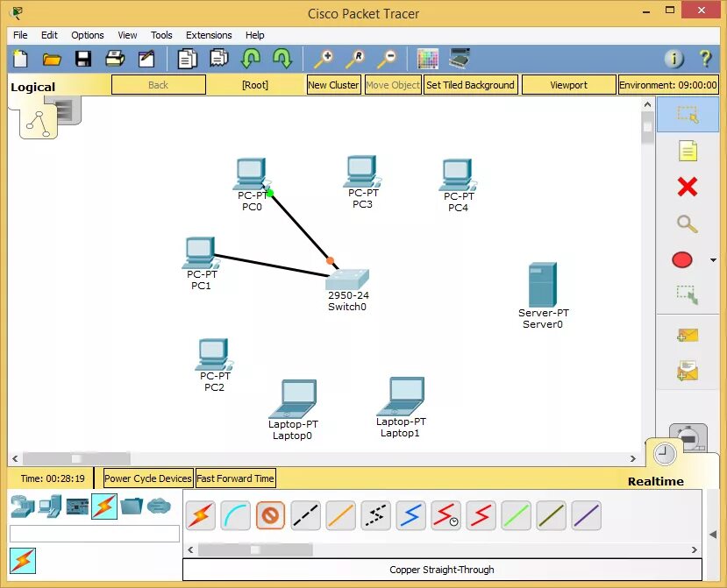Viewport: 727px width, 588px height.
Task: Click the New Cluster button
Action: (x=334, y=85)
